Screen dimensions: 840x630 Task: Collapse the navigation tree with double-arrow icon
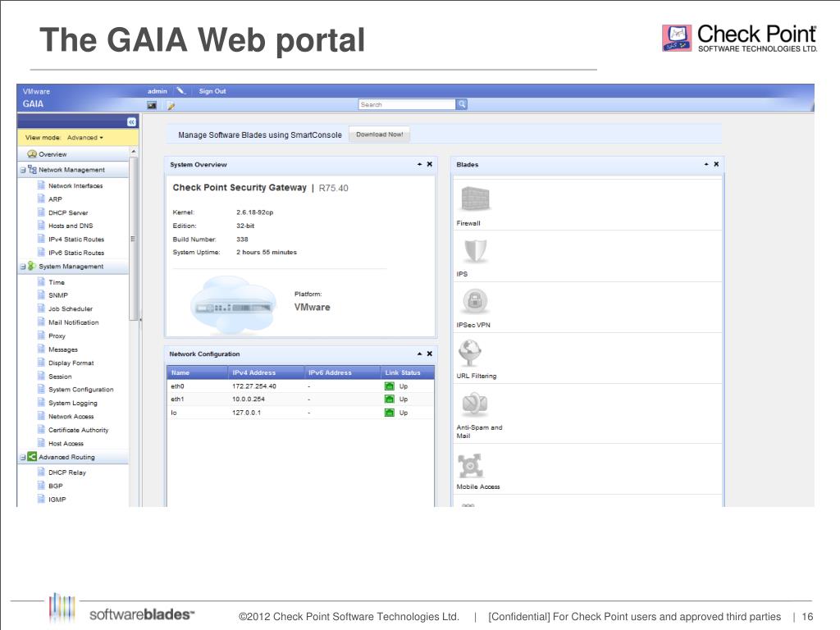tap(131, 122)
